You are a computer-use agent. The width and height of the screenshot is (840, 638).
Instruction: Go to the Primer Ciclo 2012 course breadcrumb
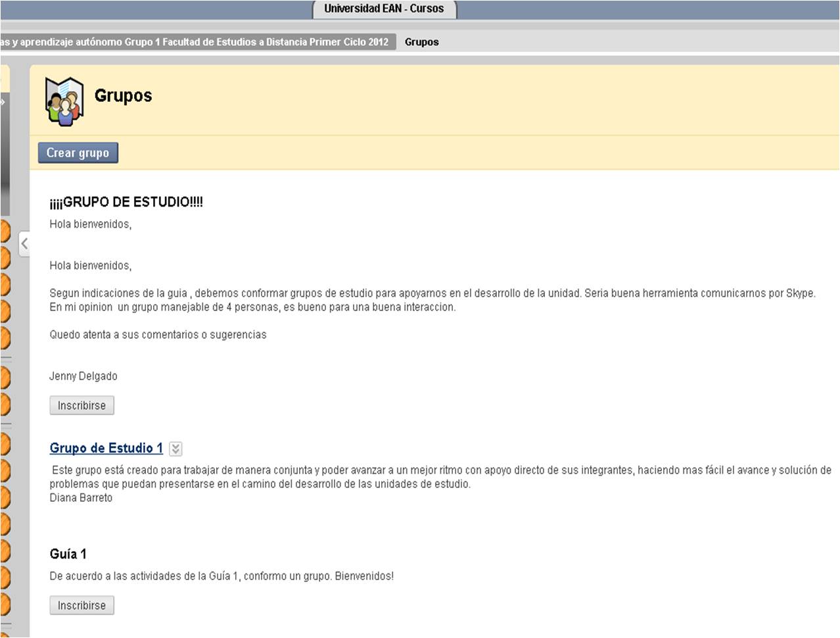coord(197,42)
